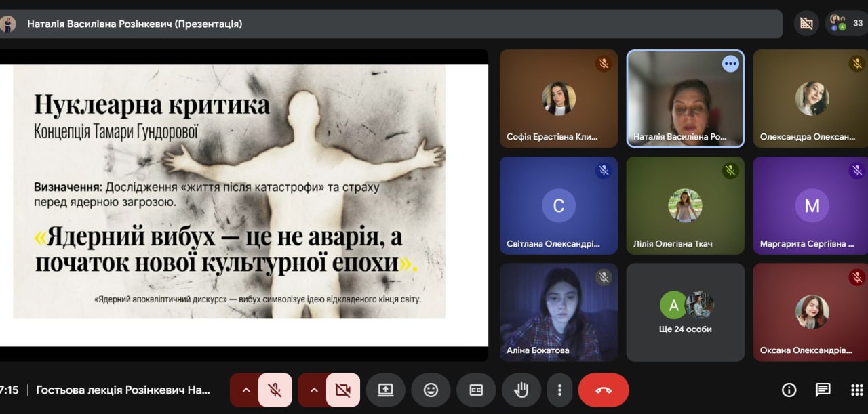Leave the call with red hang-up button

pos(603,390)
